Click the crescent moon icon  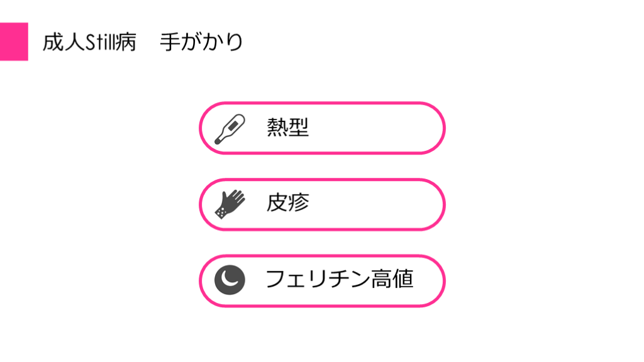click(230, 280)
